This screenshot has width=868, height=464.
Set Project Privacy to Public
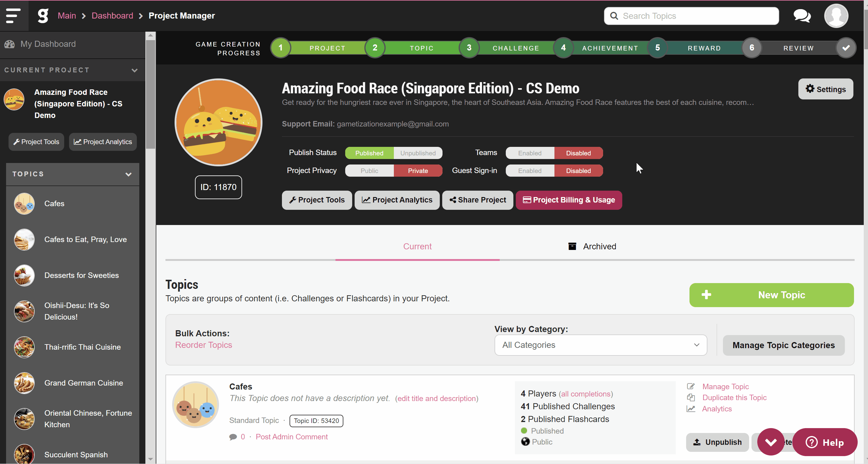pos(369,171)
